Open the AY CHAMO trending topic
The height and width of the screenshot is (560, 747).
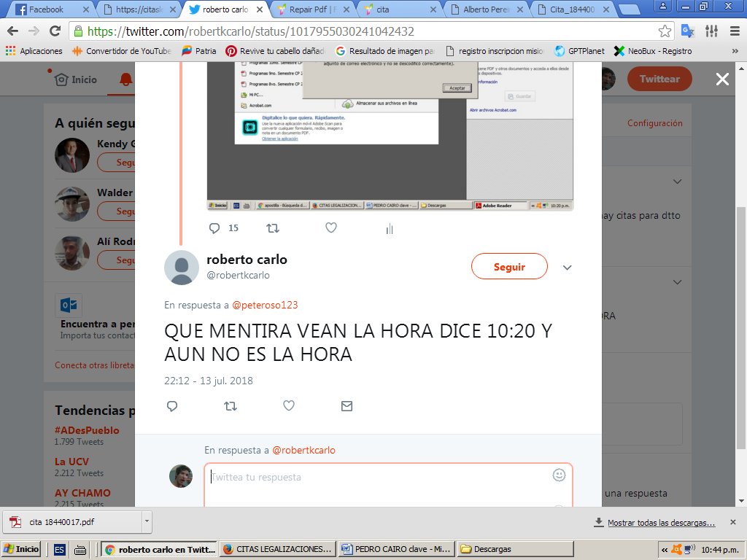pos(83,494)
